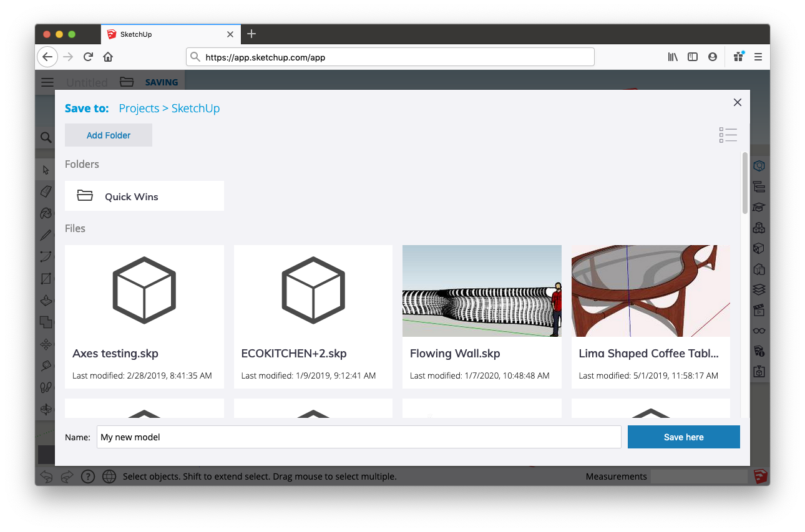Click the Redo arrow in status bar
805x532 pixels.
tap(67, 476)
